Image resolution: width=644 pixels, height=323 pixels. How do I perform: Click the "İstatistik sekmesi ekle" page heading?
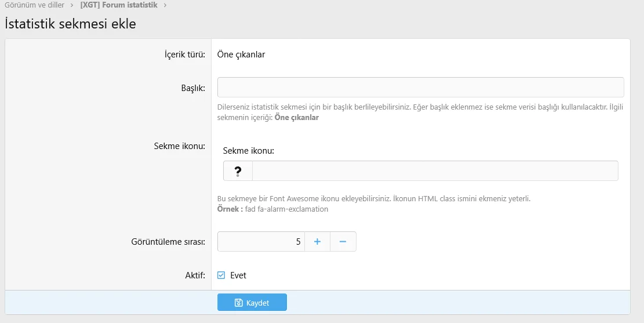70,24
